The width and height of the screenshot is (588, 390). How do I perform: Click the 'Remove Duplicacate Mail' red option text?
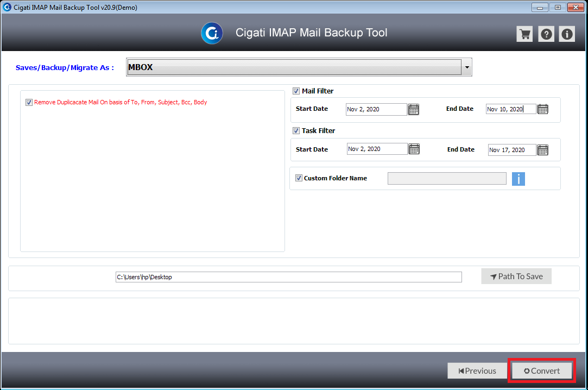click(121, 102)
